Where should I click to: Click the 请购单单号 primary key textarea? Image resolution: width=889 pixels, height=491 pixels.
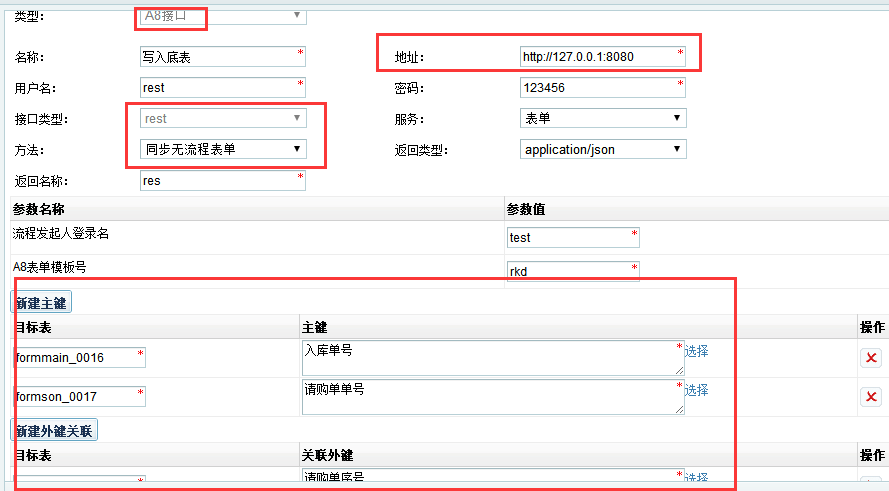click(493, 397)
